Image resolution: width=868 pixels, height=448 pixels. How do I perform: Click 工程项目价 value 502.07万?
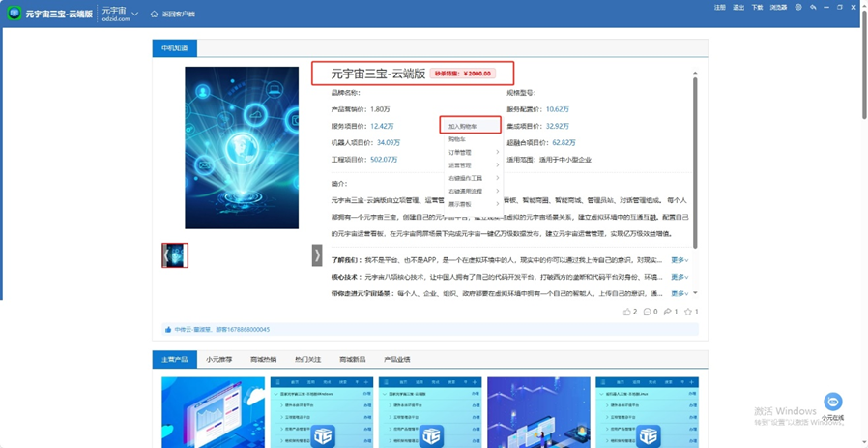click(384, 159)
